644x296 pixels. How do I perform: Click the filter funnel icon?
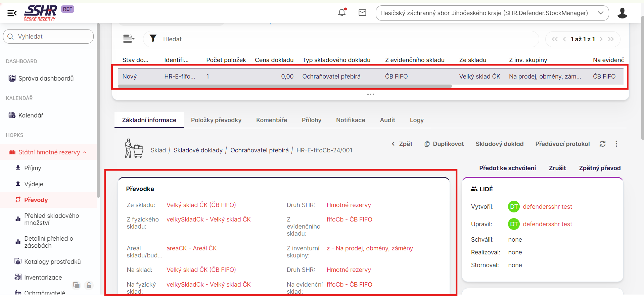point(153,39)
